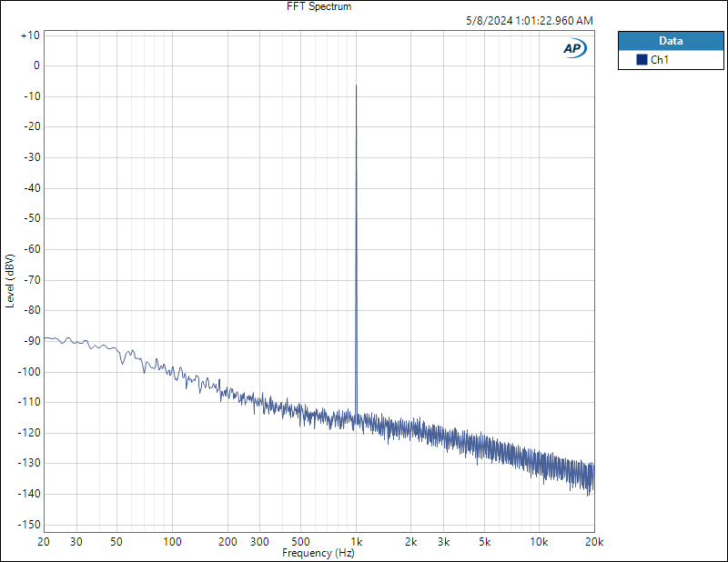The height and width of the screenshot is (562, 728).
Task: Click the -60 tick label on the Y axis
Action: 32,249
